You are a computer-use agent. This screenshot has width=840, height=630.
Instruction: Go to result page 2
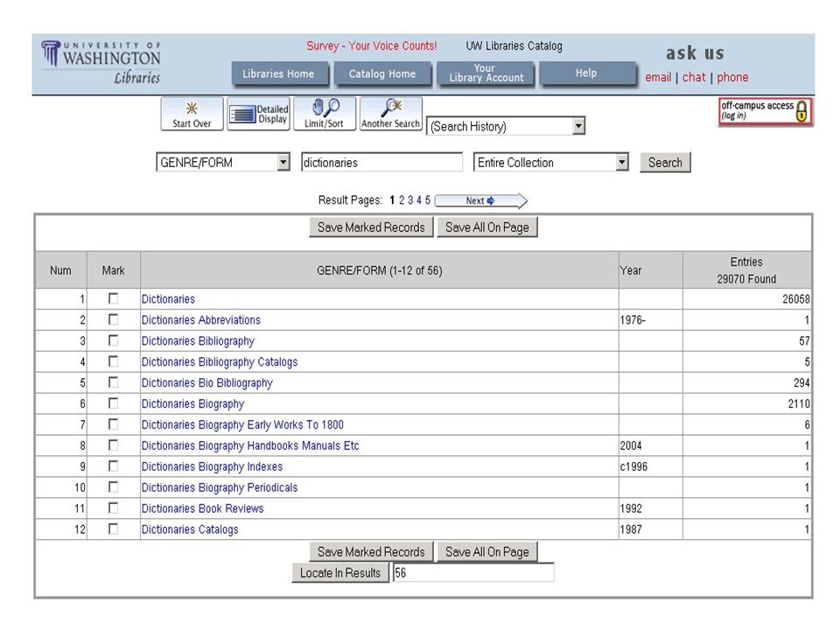pyautogui.click(x=402, y=200)
